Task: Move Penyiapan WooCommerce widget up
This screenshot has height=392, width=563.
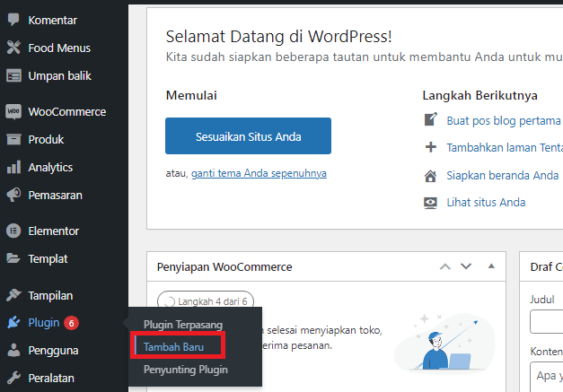Action: 445,266
